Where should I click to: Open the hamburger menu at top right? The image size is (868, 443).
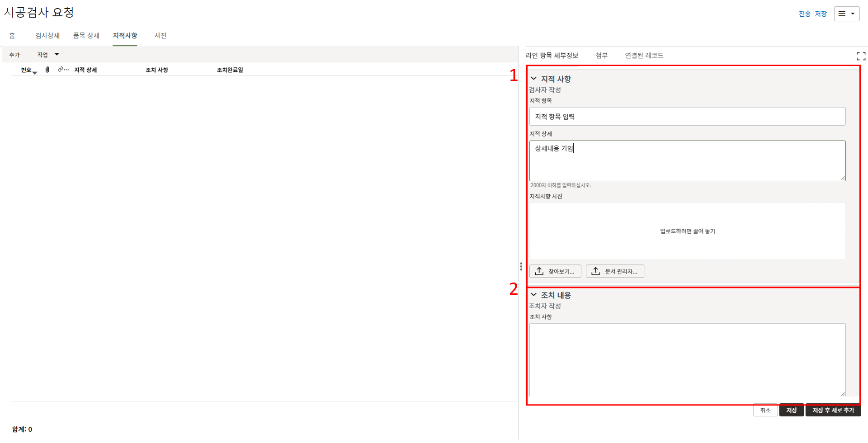(846, 14)
